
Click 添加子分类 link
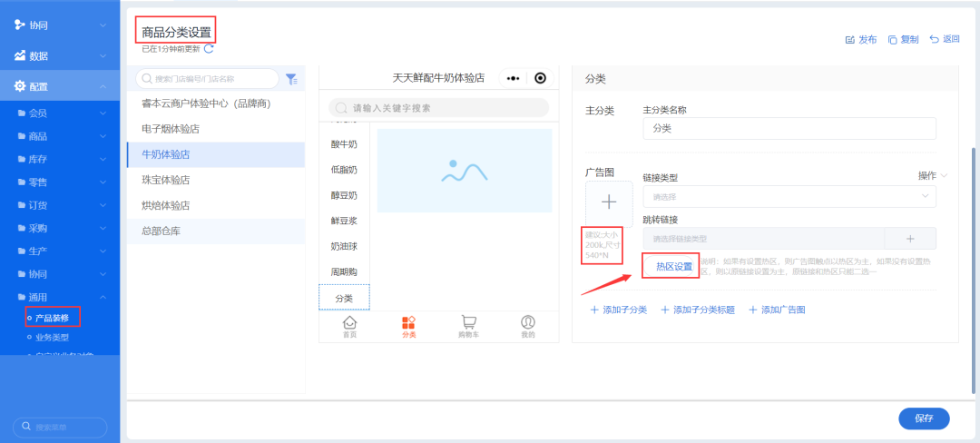(619, 310)
